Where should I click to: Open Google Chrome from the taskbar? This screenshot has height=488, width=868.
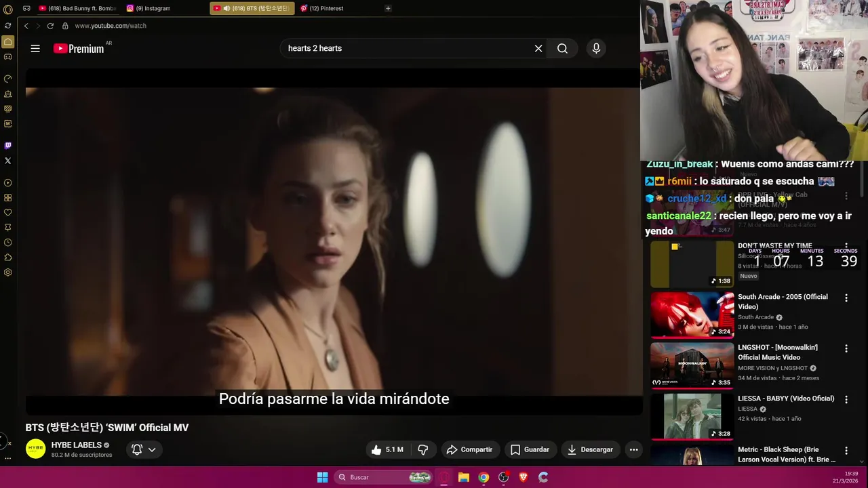484,477
